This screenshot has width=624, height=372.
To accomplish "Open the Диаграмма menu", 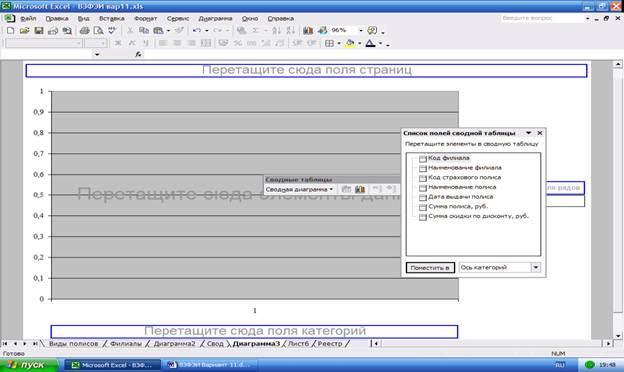I will pos(215,18).
